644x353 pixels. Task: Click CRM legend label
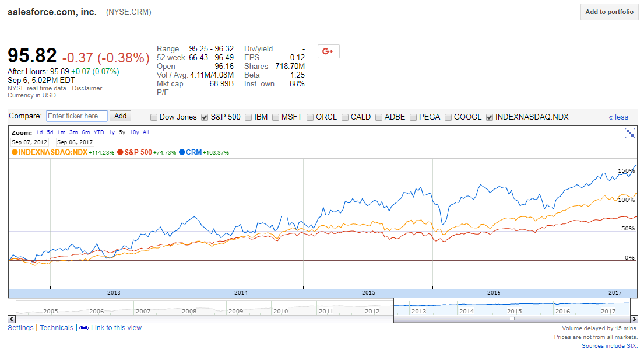coord(194,152)
